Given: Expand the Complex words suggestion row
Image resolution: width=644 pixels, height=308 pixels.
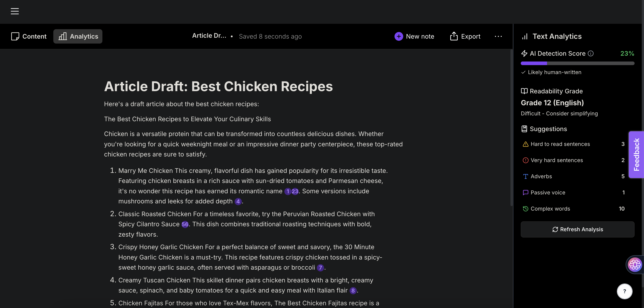Looking at the screenshot, I should point(573,209).
